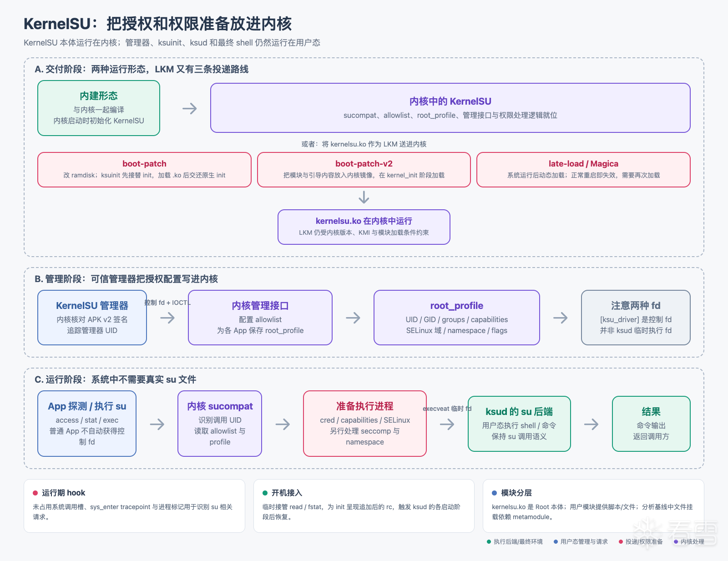The width and height of the screenshot is (728, 561).
Task: Click the text "识别调用 UID"
Action: coord(220,420)
